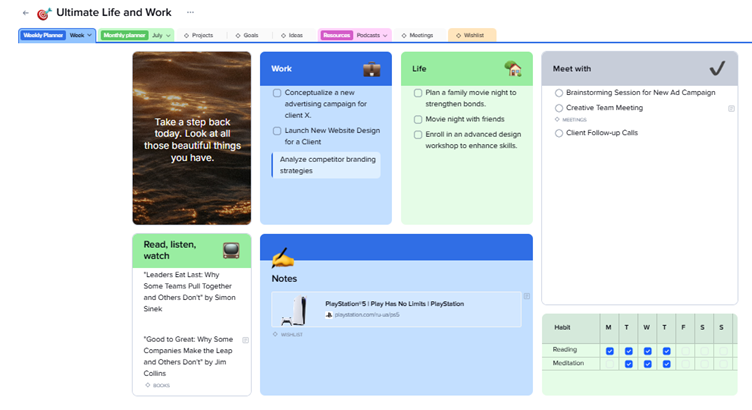The width and height of the screenshot is (752, 410).
Task: Mark 'Client Follow-up Calls' as done
Action: (x=558, y=132)
